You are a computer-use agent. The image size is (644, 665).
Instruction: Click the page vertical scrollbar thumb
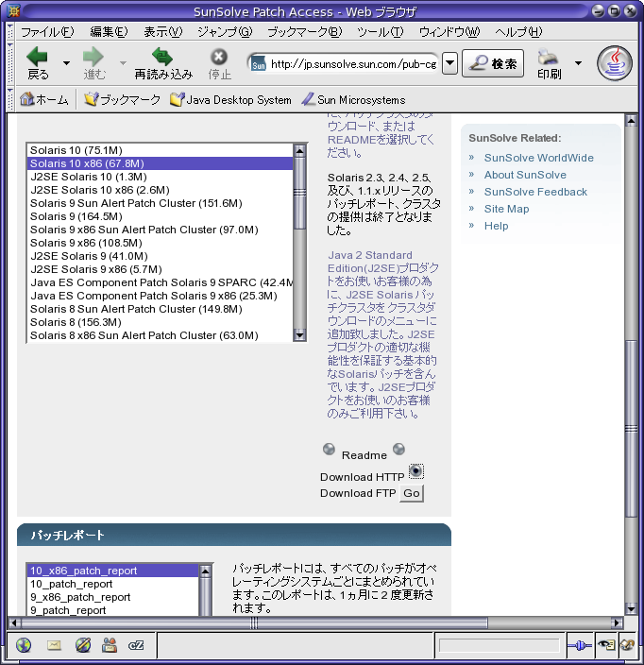[631, 428]
